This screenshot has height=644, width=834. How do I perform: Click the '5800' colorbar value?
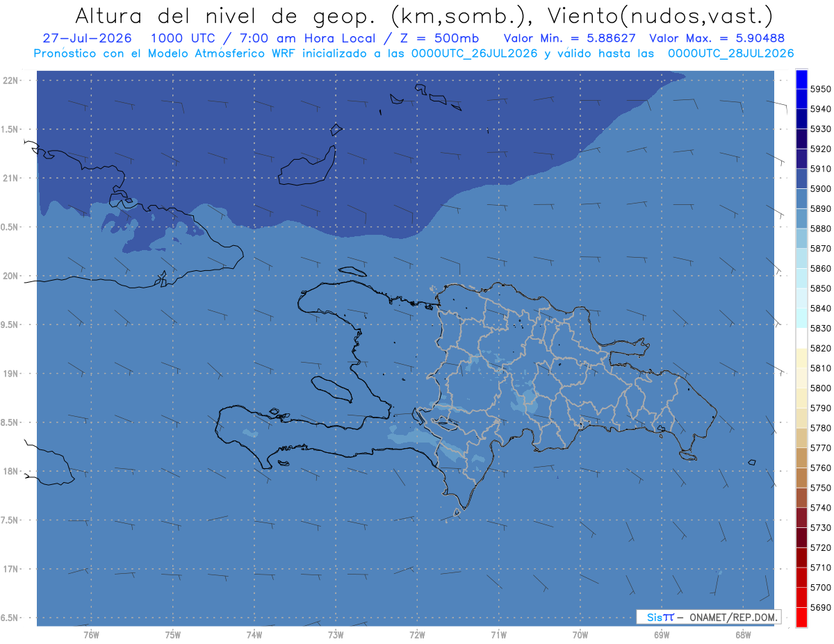pyautogui.click(x=820, y=388)
